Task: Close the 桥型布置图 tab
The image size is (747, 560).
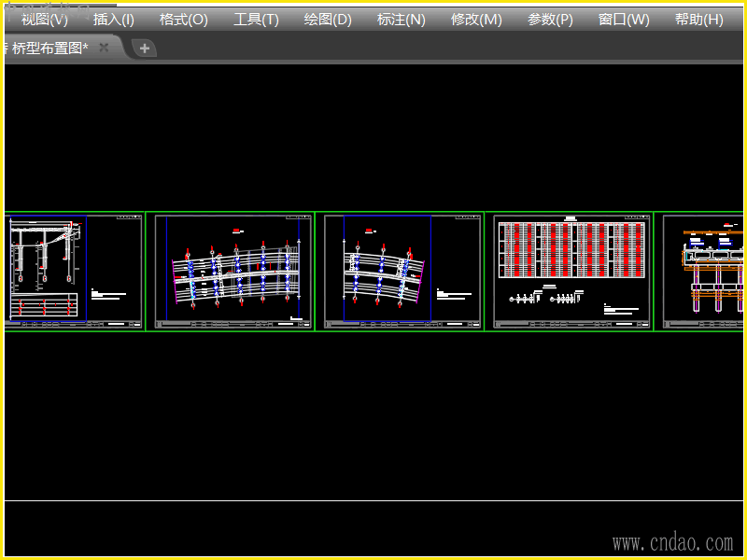Action: (104, 48)
